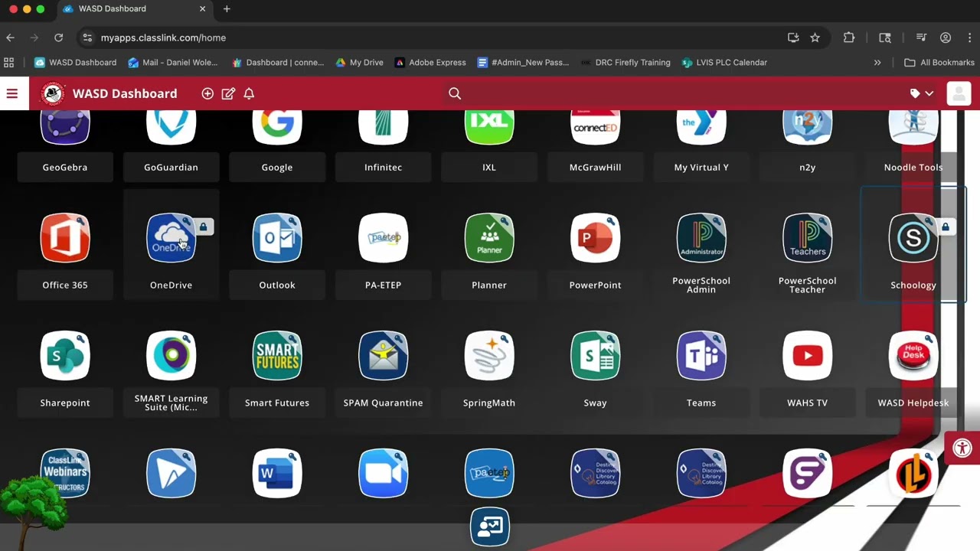Open the GoGuardian app tile
This screenshot has width=980, height=551.
[171, 128]
